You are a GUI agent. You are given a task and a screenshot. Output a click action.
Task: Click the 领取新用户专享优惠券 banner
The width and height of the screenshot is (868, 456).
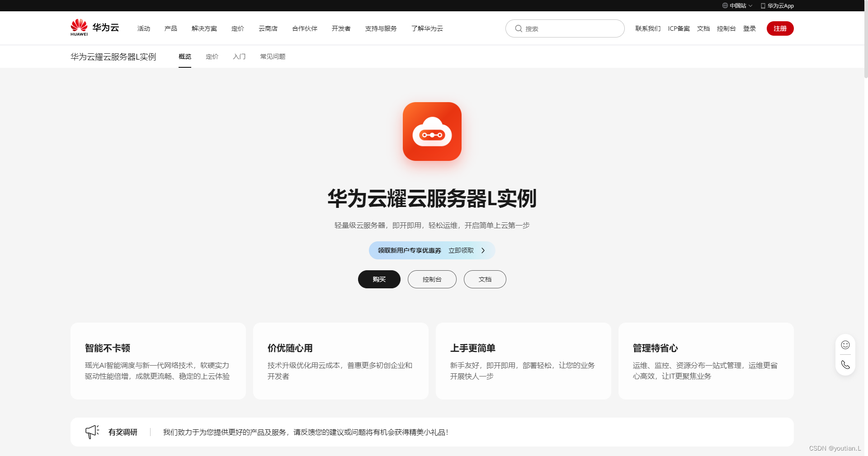[x=432, y=250]
